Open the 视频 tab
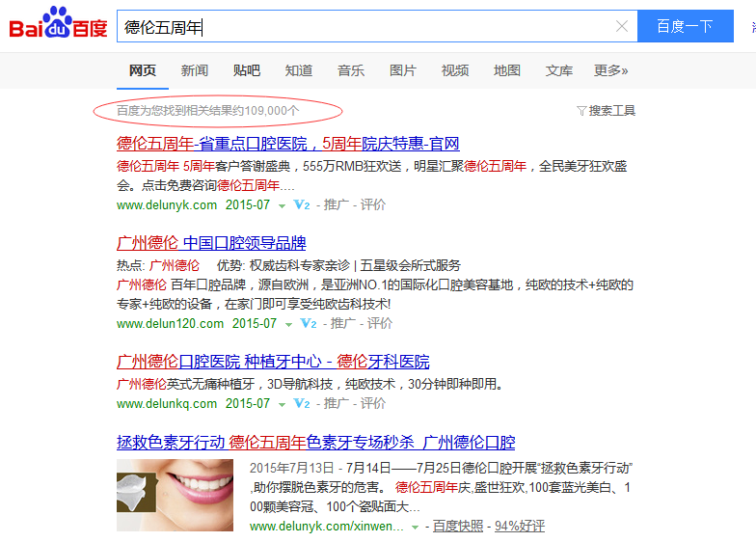The width and height of the screenshot is (756, 542). [455, 70]
